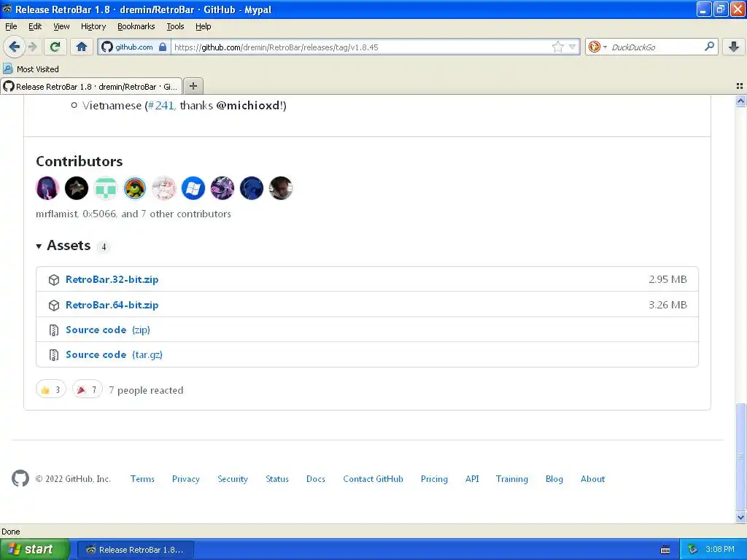The image size is (747, 560).
Task: Collapse the Assets section triangle
Action: click(x=39, y=246)
